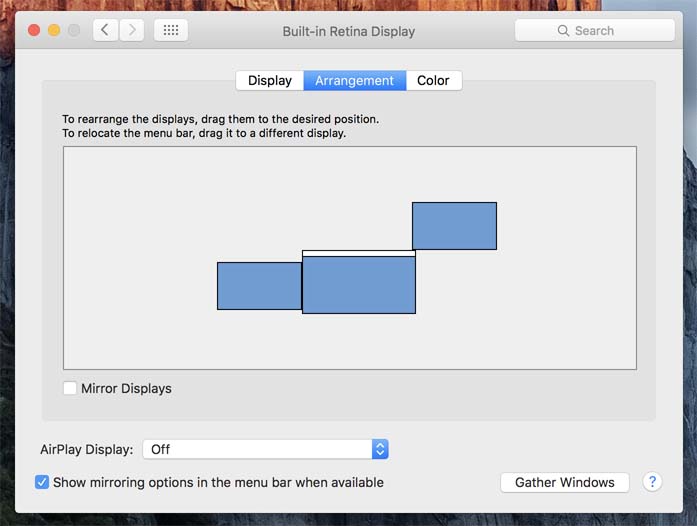
Task: Go forward with the right chevron button
Action: 132,30
